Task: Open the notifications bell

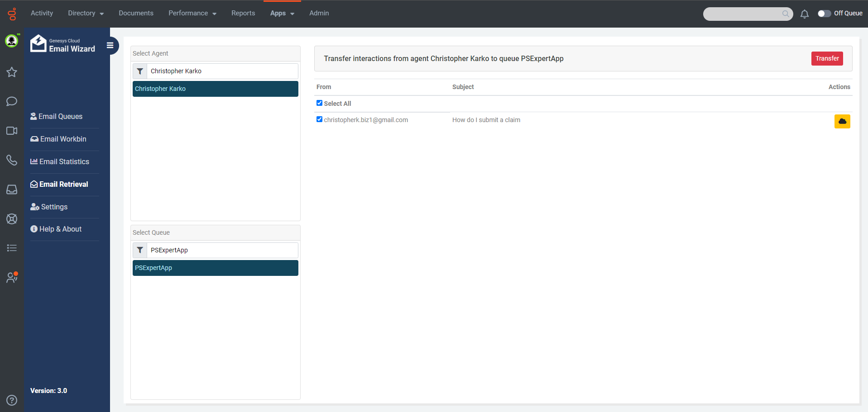Action: (x=804, y=14)
